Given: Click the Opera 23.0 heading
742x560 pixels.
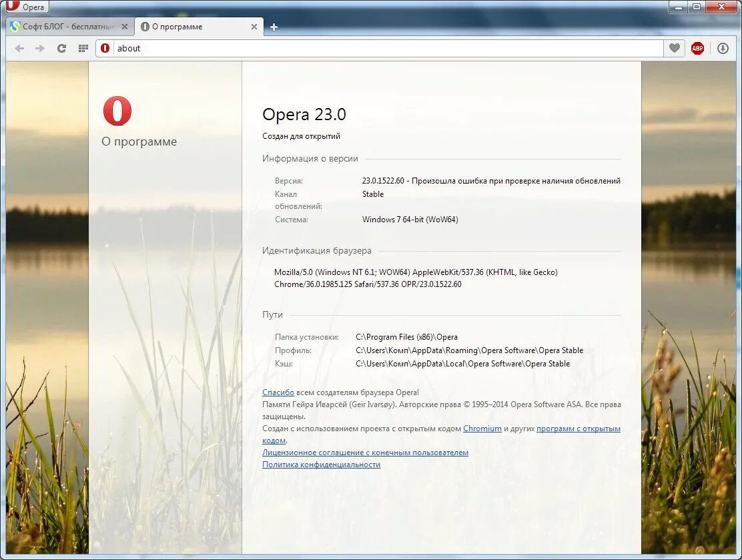Looking at the screenshot, I should click(304, 114).
